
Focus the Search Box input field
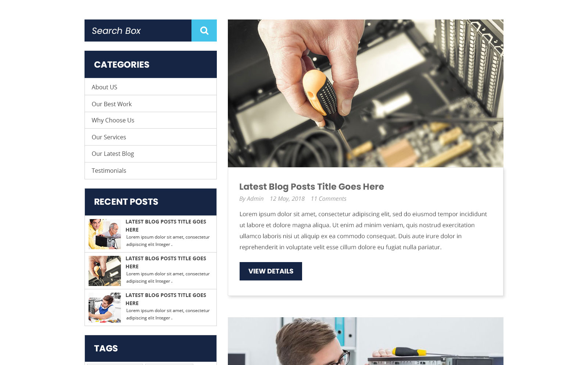pos(138,31)
